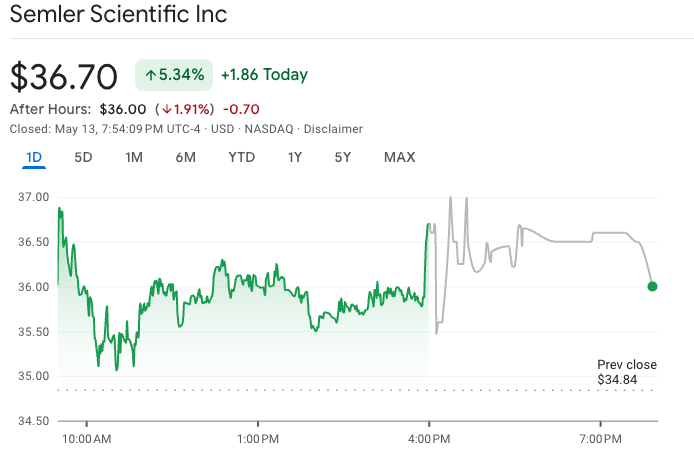Click the +1.86 Today change text

click(x=264, y=75)
